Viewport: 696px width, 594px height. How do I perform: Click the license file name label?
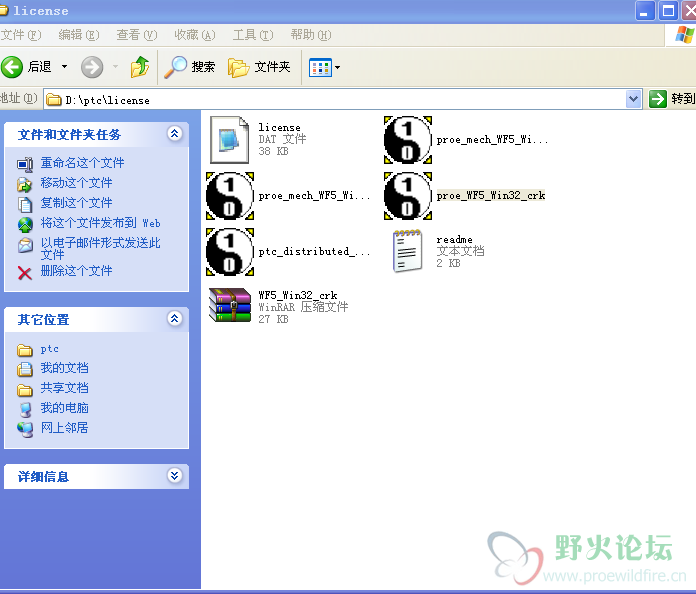279,128
